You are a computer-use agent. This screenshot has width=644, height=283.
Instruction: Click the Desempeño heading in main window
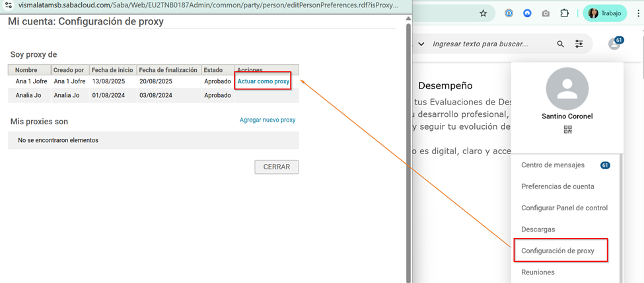445,85
